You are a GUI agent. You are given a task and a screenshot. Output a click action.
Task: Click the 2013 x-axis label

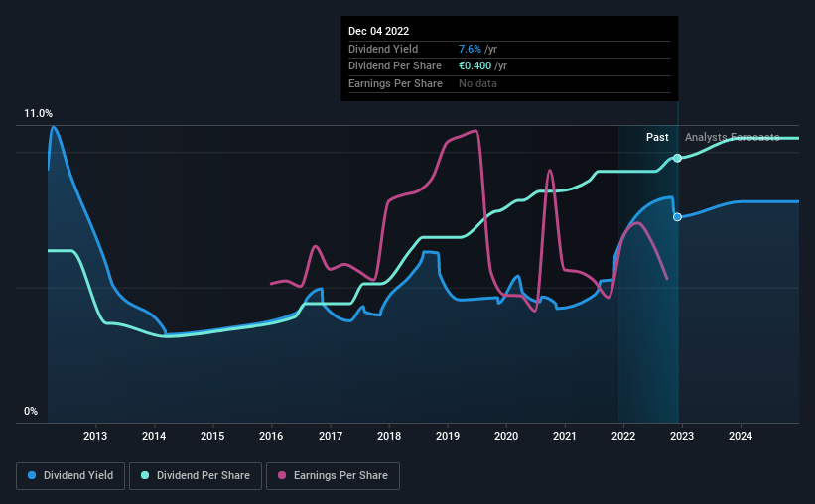pyautogui.click(x=95, y=436)
